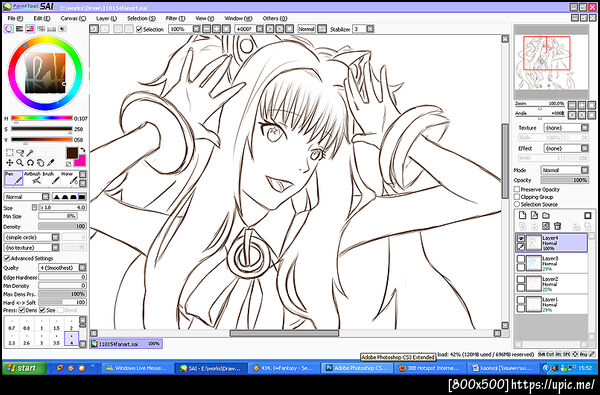Switch to Adobe Photoshop CS taskbar button
Image resolution: width=600 pixels, height=395 pixels.
coord(358,368)
